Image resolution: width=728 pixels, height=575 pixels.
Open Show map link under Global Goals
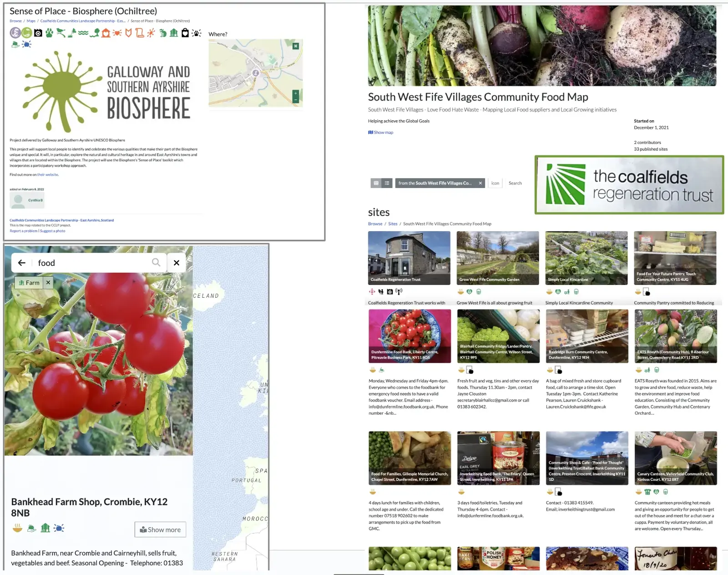coord(381,132)
